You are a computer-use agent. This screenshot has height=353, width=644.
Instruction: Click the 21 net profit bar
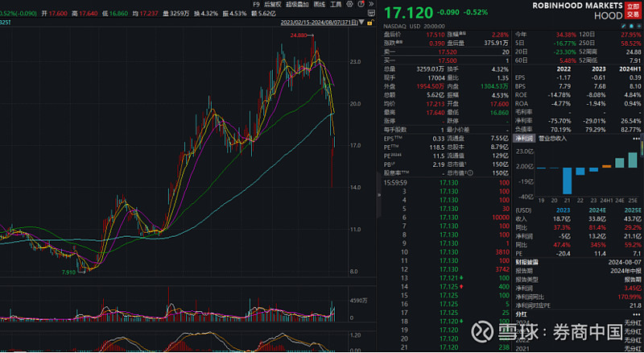tap(568, 181)
